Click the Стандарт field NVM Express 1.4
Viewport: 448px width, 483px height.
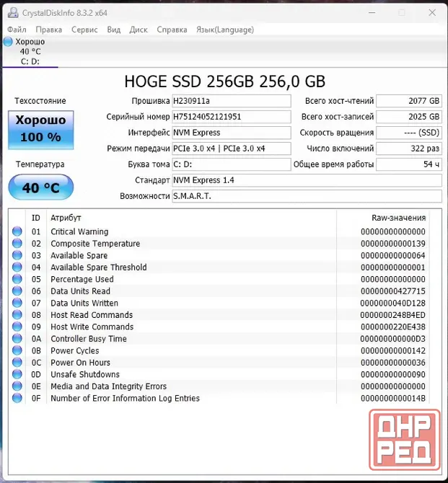(x=307, y=180)
